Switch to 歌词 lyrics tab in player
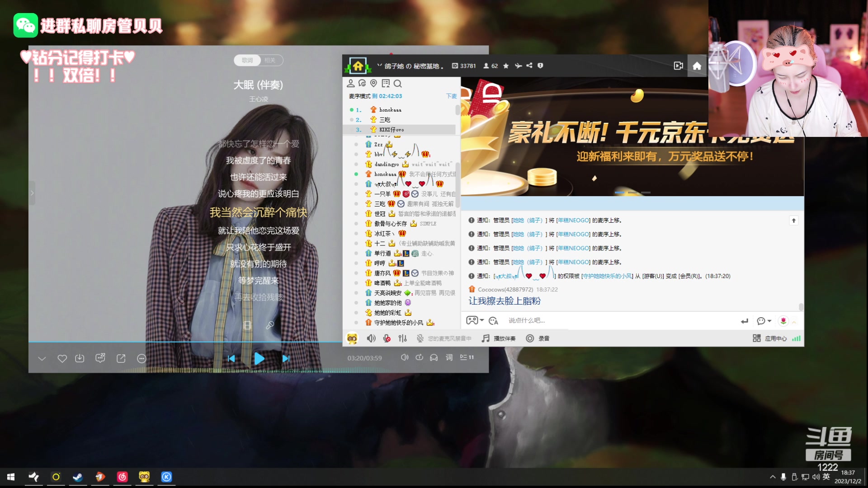 click(247, 60)
